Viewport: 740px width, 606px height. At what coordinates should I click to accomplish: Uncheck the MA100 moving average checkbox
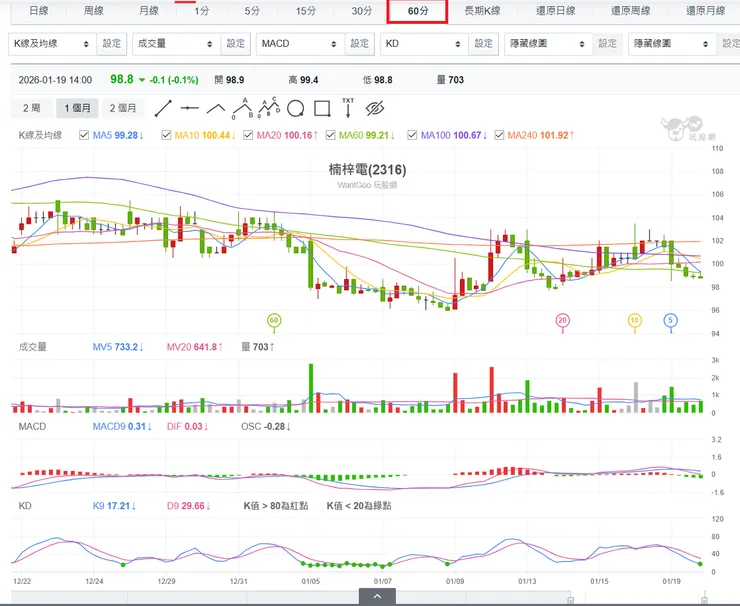click(412, 135)
